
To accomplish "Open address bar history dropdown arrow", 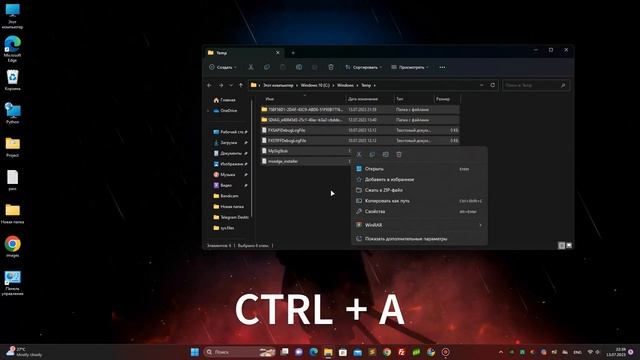I will click(x=482, y=85).
